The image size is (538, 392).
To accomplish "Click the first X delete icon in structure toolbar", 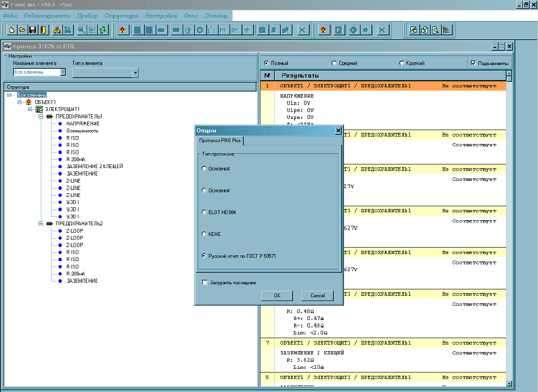I will coord(302,30).
